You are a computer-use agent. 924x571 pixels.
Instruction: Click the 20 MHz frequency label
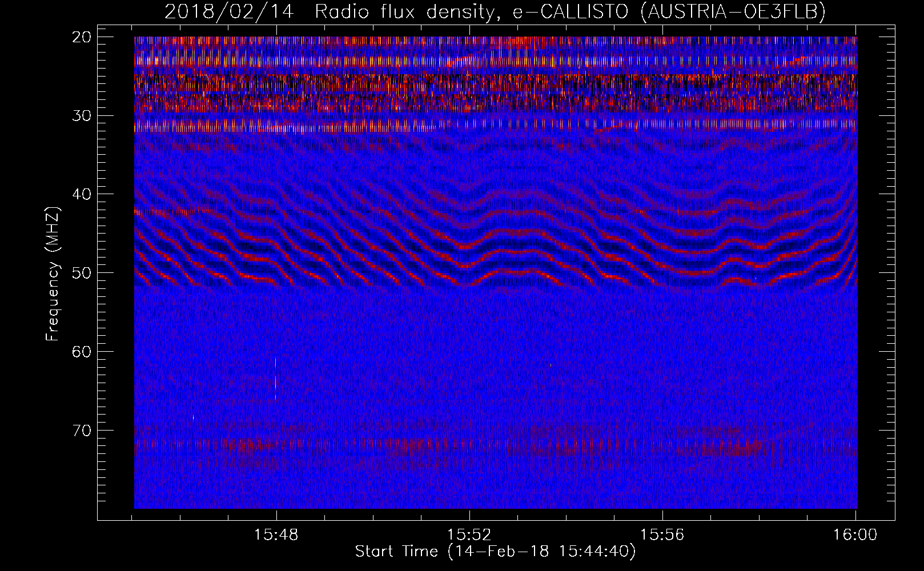click(x=82, y=37)
